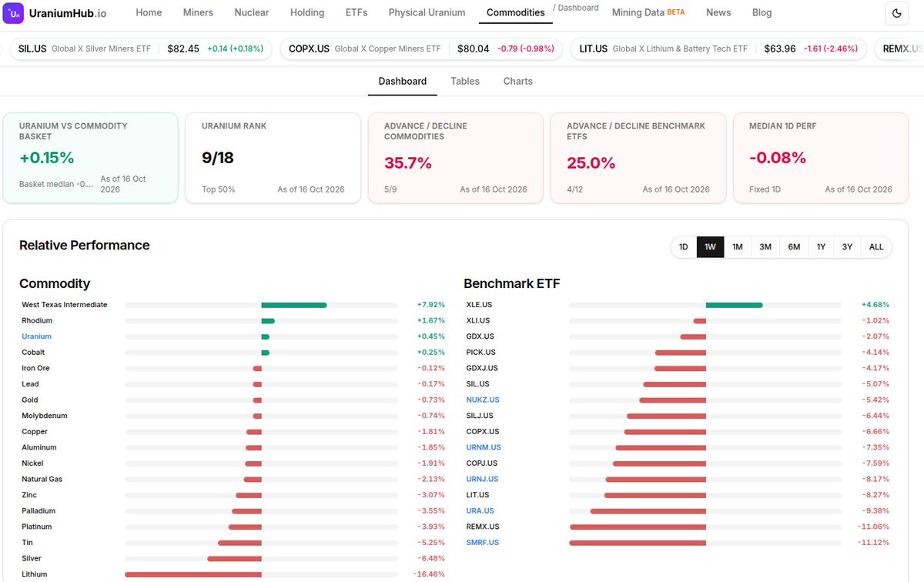Select the ALL timeframe button
This screenshot has height=582, width=924.
[x=876, y=247]
